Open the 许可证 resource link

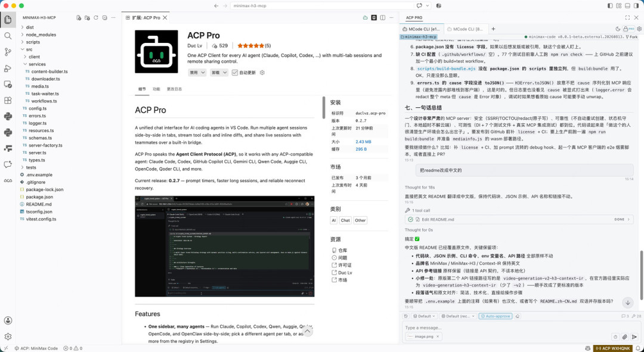(x=345, y=265)
